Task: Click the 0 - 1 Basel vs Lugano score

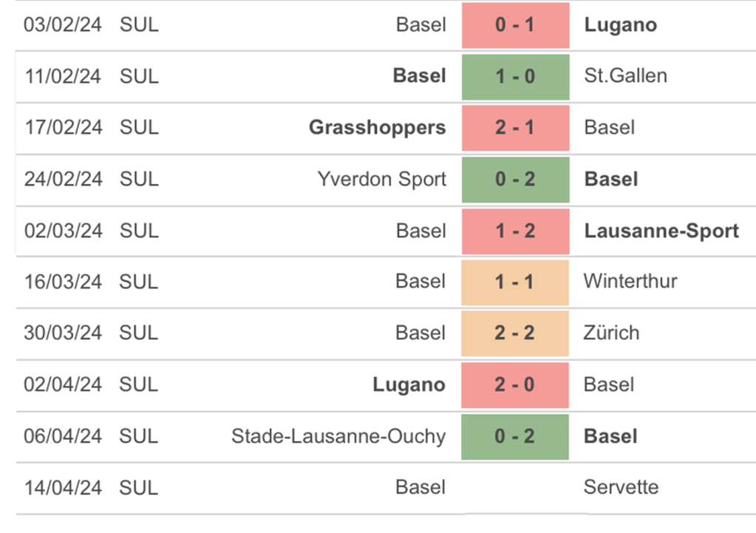Action: tap(515, 25)
